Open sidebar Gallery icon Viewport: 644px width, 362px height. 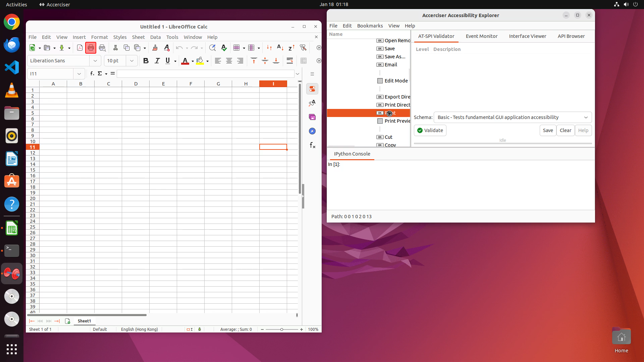pos(312,117)
